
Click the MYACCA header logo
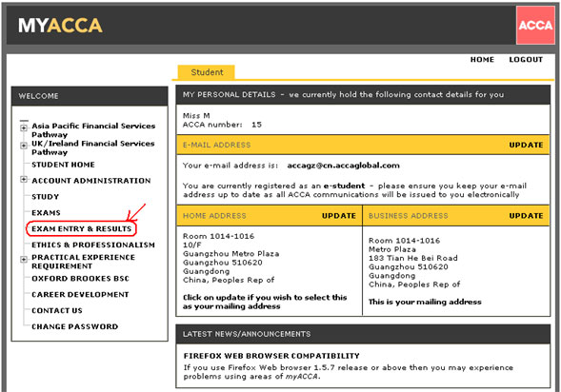(60, 26)
